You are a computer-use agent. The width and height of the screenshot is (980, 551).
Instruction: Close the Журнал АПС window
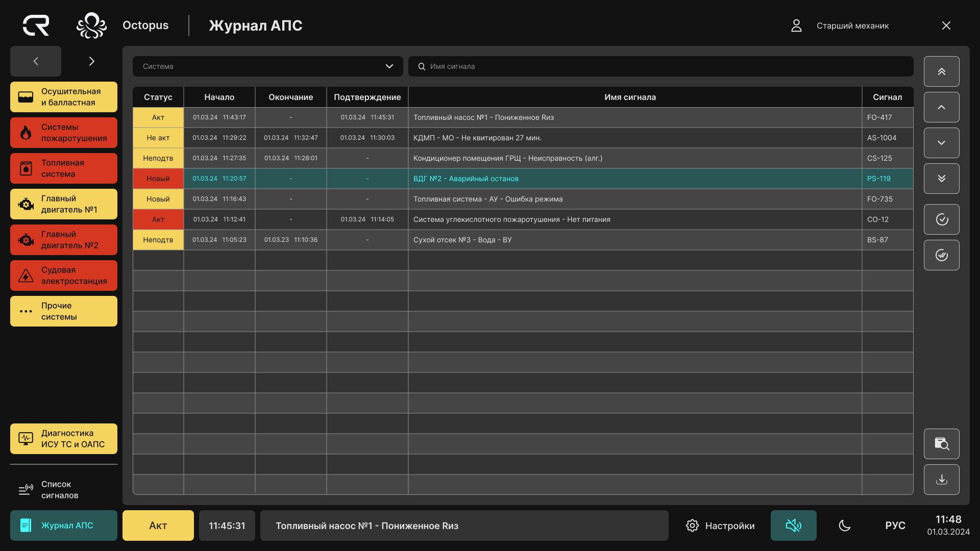(946, 26)
